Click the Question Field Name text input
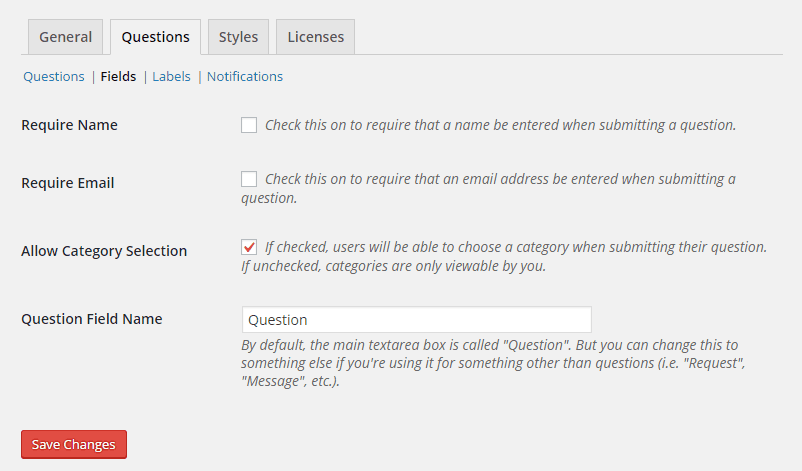 (x=416, y=320)
